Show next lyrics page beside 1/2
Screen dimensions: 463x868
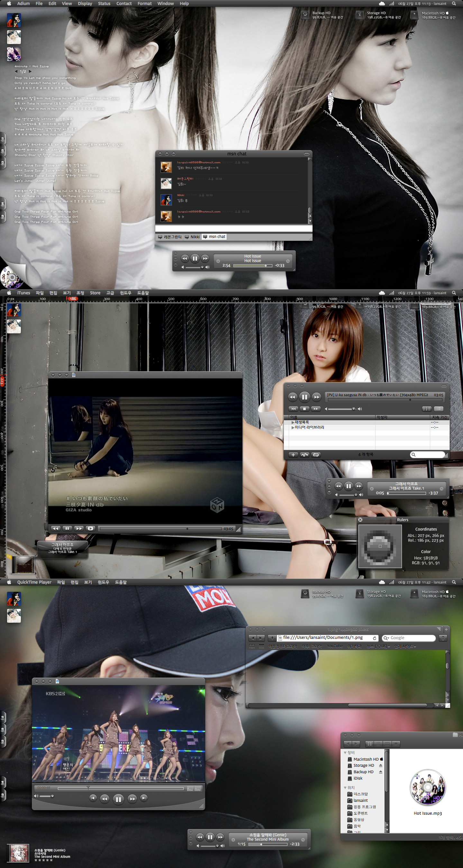30,71
